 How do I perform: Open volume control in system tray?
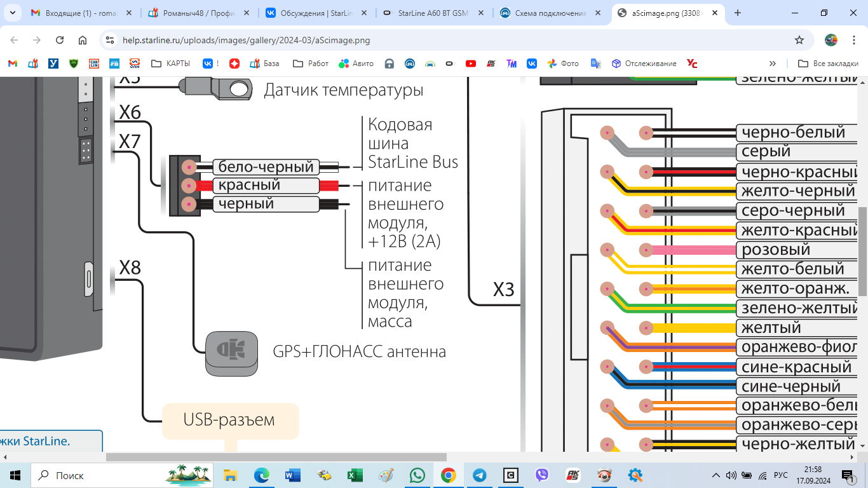point(731,475)
